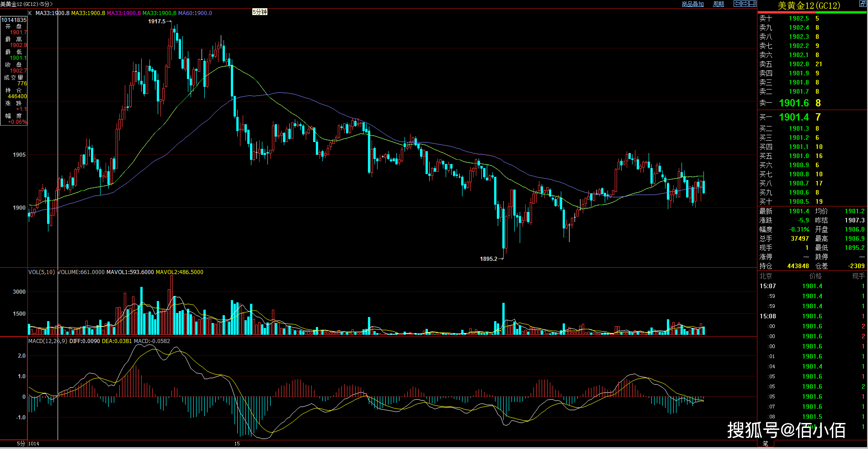This screenshot has width=868, height=449.
Task: Click the right arrow navigation icon
Action: point(745,4)
